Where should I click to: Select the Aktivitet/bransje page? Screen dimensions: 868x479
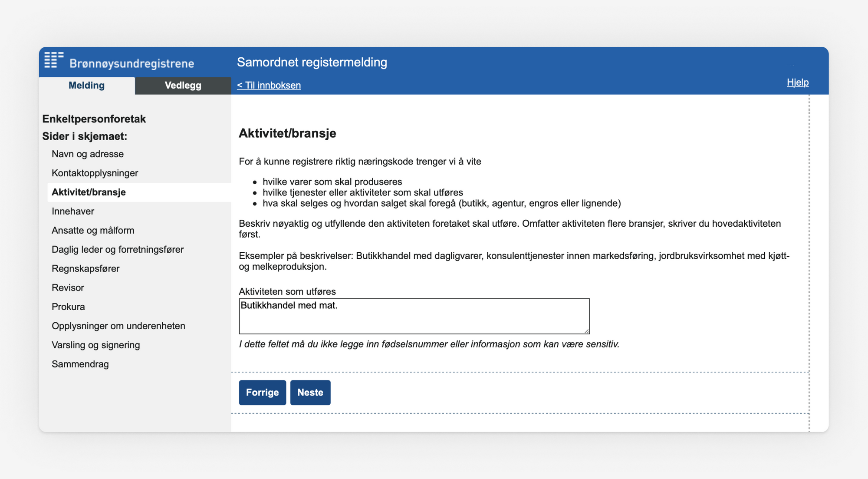[x=89, y=192]
